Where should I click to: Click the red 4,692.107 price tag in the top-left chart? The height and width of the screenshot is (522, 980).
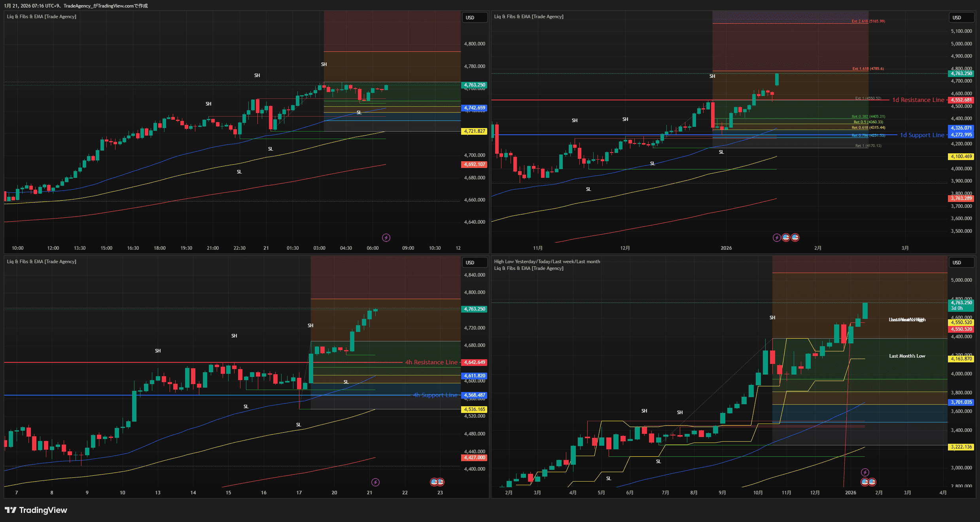click(x=474, y=164)
